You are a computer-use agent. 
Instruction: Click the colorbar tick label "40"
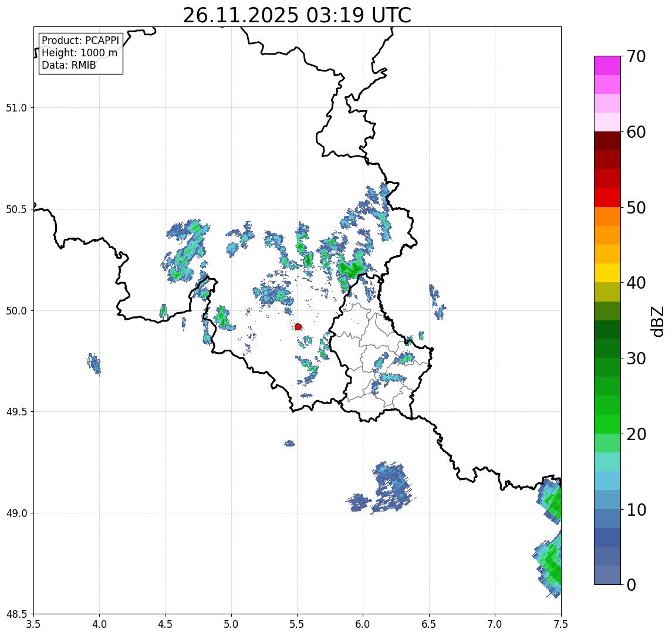pyautogui.click(x=636, y=283)
